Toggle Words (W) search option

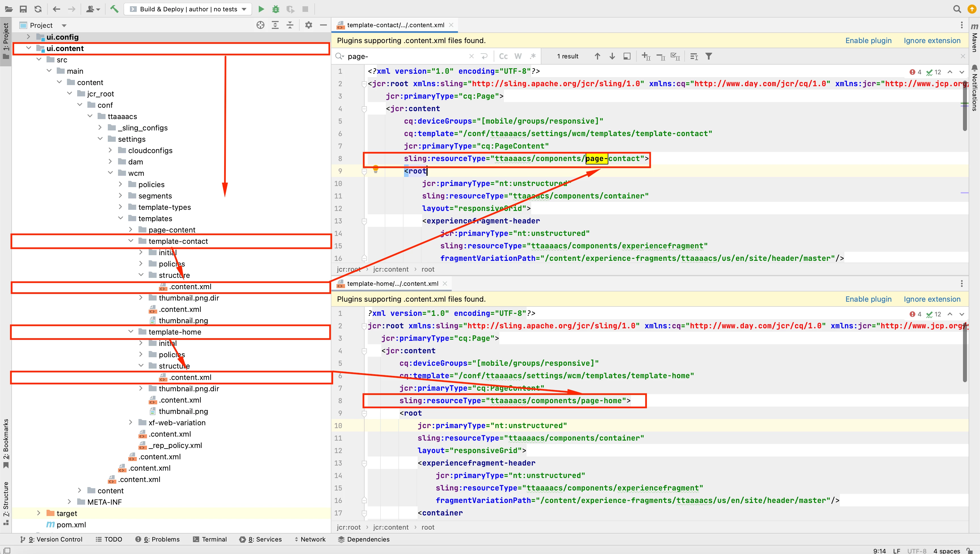(x=518, y=56)
